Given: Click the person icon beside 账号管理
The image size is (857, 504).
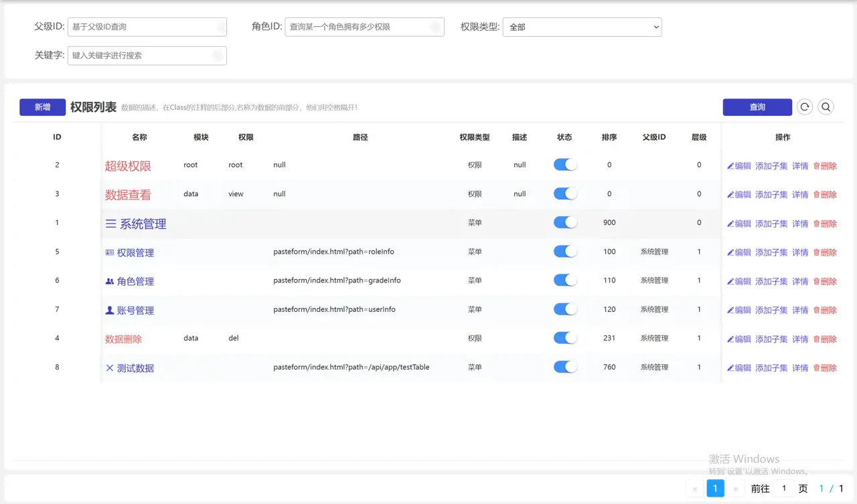Looking at the screenshot, I should [x=110, y=311].
